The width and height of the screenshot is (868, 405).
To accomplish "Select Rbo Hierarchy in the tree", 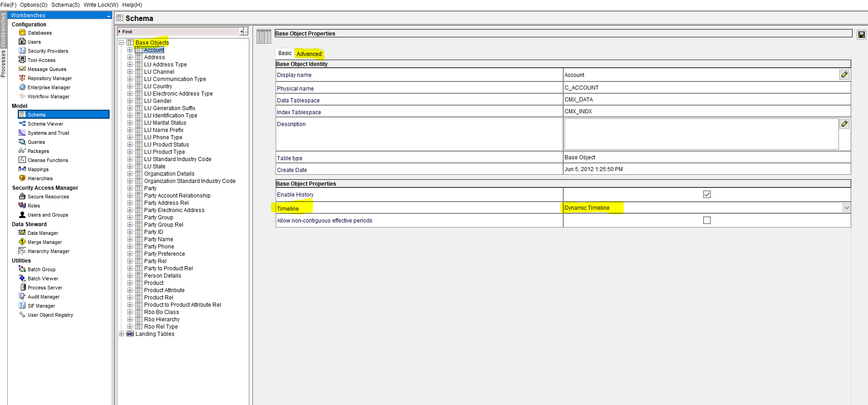I will (162, 319).
